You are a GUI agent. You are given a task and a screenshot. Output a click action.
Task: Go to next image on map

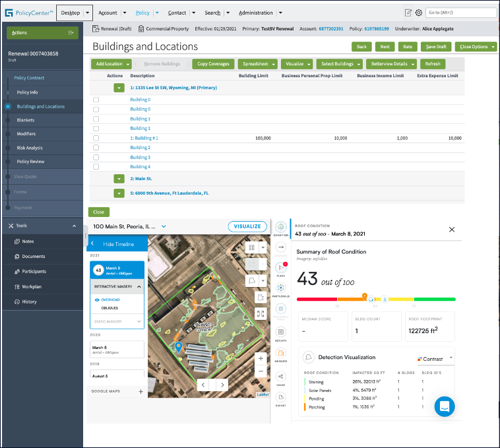tap(222, 385)
